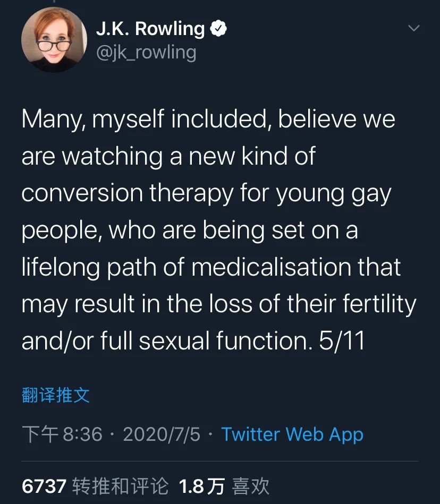Viewport: 440px width, 504px height.
Task: Open the Twitter Web App source link
Action: (x=292, y=434)
